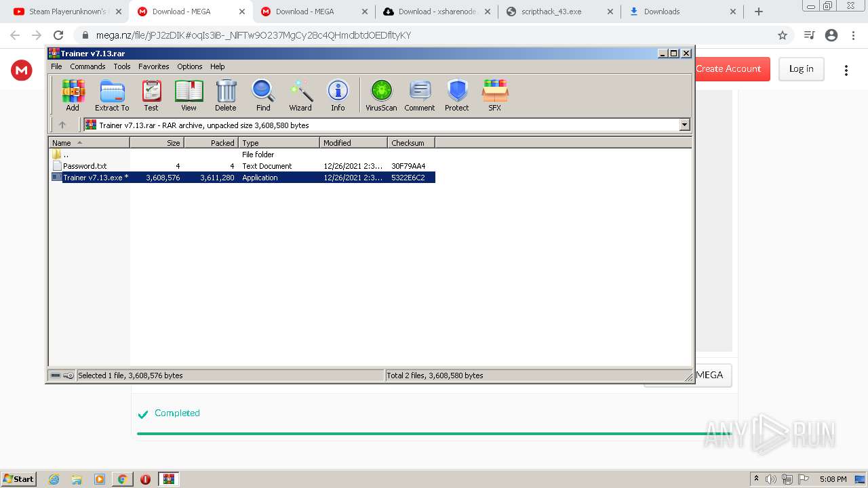Click the Find magnifier icon
The image size is (868, 488).
tap(263, 95)
